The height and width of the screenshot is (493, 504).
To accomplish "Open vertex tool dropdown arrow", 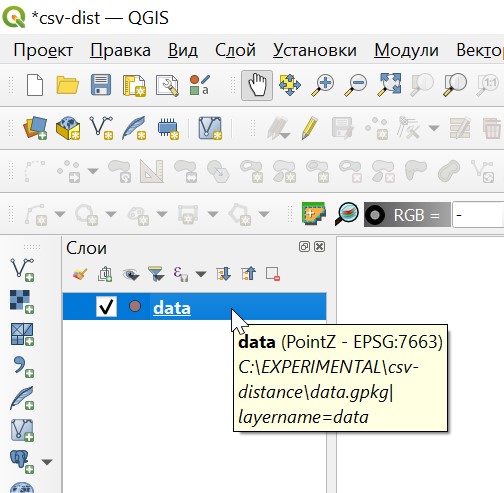I will 434,128.
